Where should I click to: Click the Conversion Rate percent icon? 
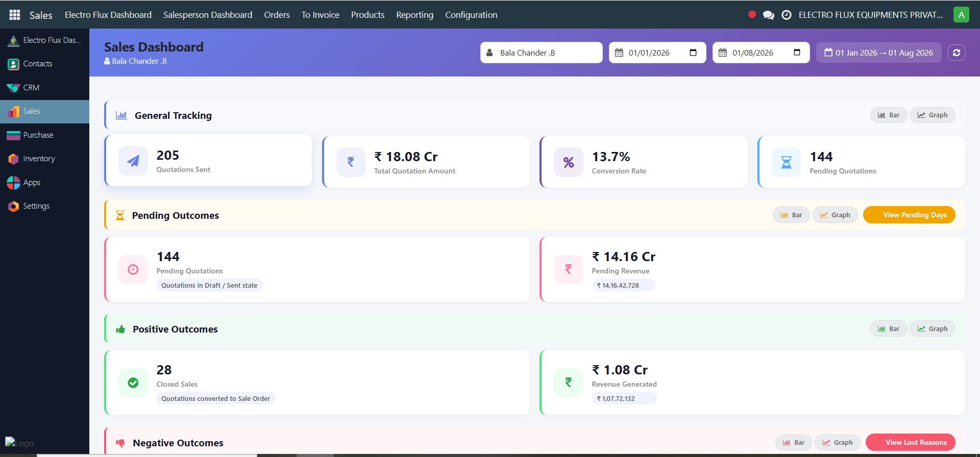point(569,162)
